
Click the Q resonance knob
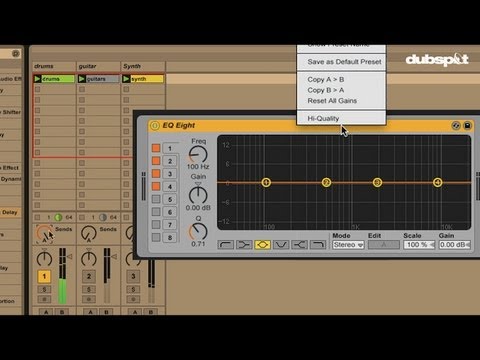click(198, 231)
